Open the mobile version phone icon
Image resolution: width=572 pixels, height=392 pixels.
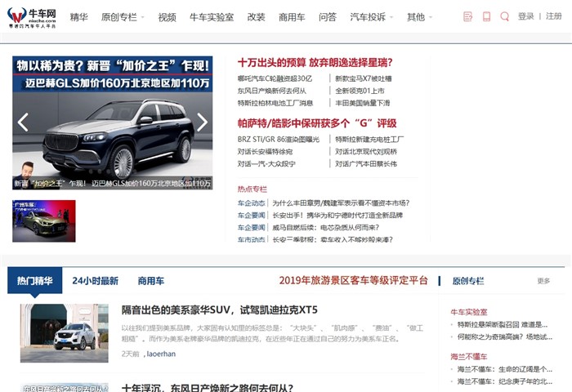click(x=486, y=16)
